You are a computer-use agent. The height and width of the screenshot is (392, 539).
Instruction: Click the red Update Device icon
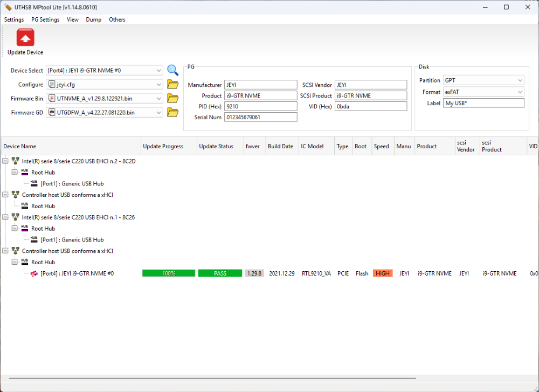(25, 38)
